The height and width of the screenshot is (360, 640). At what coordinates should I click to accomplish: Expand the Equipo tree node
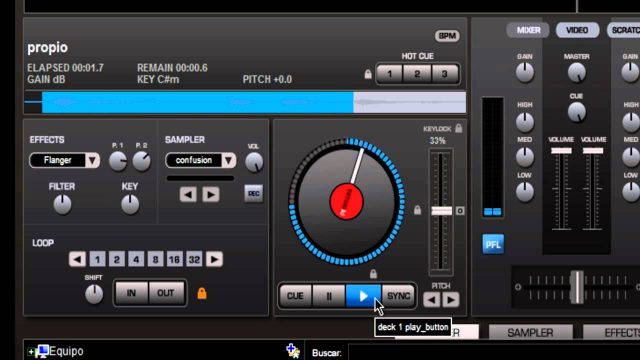point(31,351)
